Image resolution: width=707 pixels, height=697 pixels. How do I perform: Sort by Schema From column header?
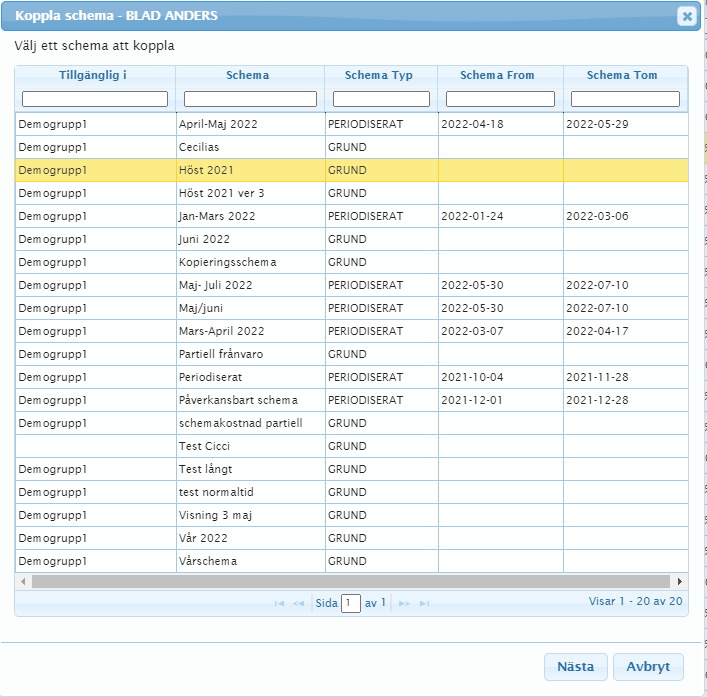pyautogui.click(x=497, y=75)
